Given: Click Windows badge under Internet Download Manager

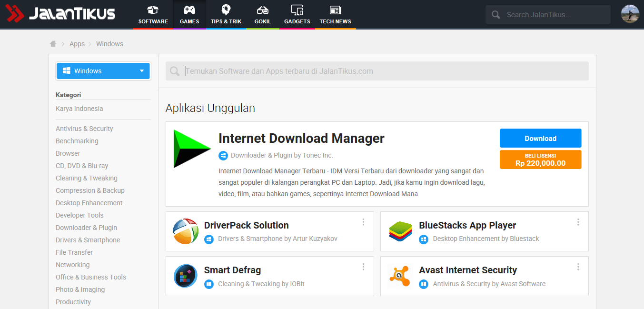Looking at the screenshot, I should point(223,156).
